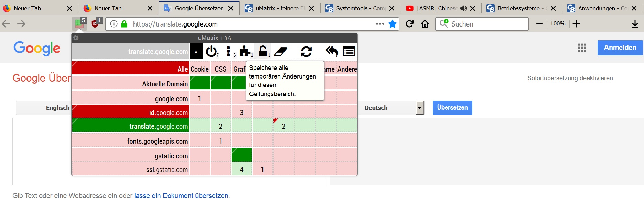Viewport: 644px width, 208px height.
Task: Zoom in with plus button
Action: pos(576,24)
